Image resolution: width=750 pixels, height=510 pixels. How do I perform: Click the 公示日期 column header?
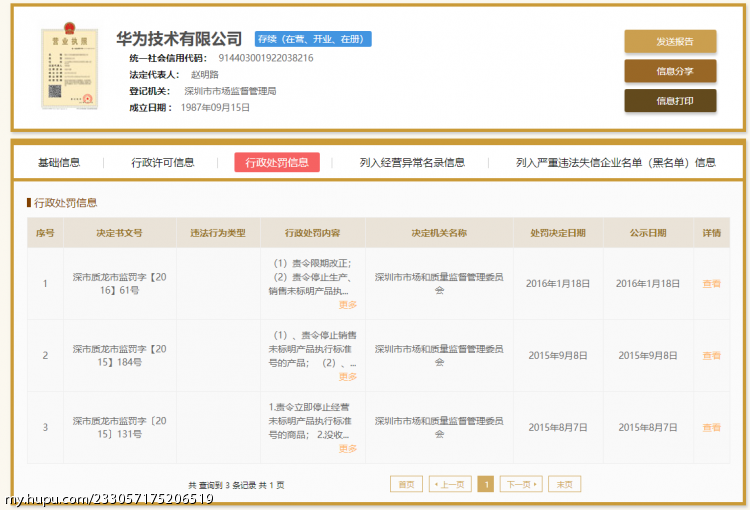[x=648, y=233]
